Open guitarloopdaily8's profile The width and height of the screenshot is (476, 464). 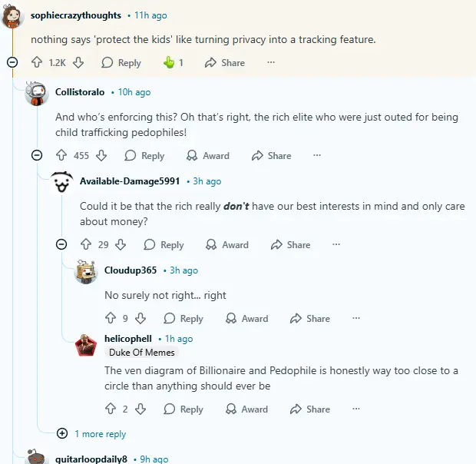pyautogui.click(x=90, y=459)
